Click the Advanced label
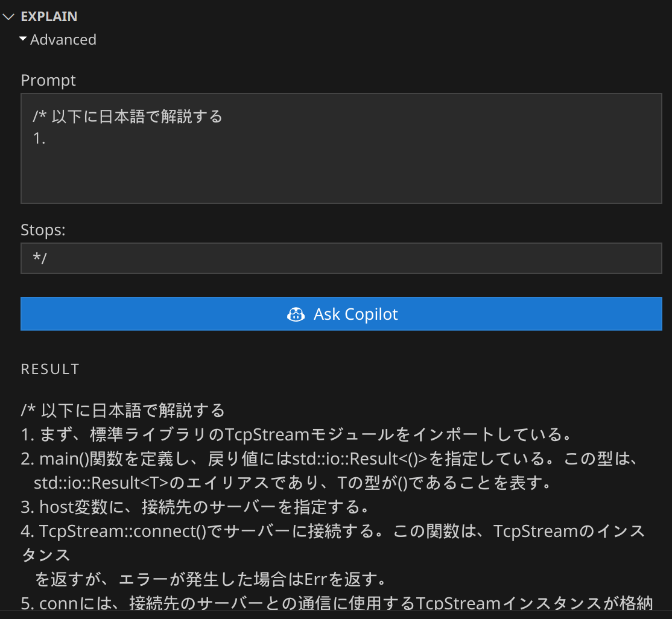The image size is (672, 619). point(63,39)
